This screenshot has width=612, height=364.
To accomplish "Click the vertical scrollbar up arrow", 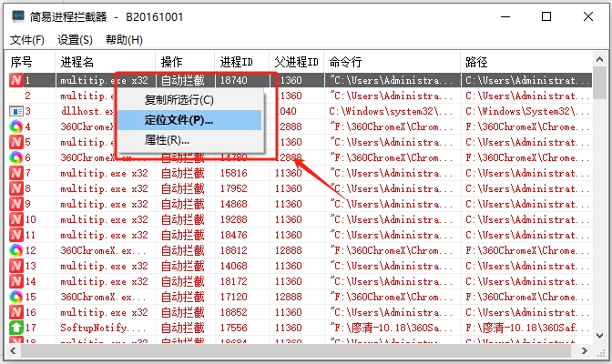I will tap(599, 59).
